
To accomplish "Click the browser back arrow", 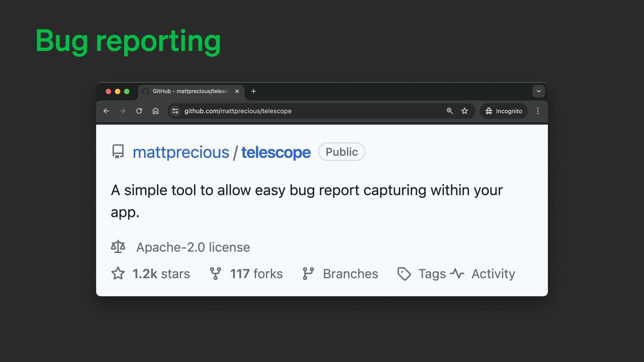I will (x=106, y=111).
